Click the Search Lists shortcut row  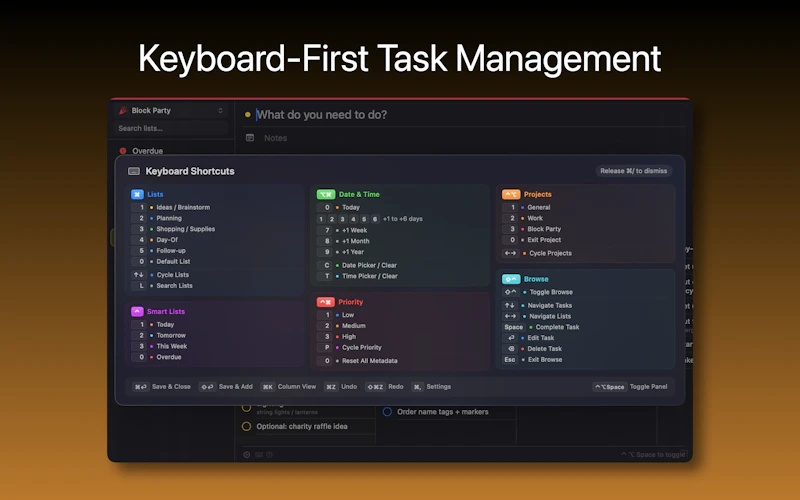tap(162, 286)
